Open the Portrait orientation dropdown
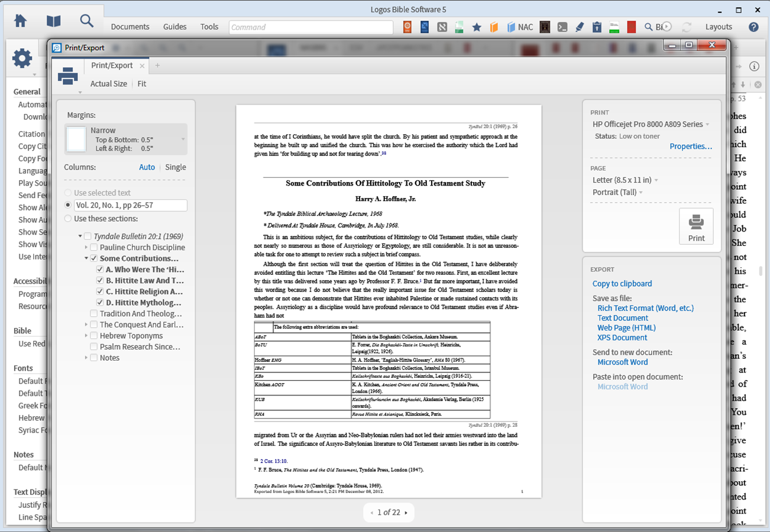This screenshot has height=532, width=770. click(617, 192)
